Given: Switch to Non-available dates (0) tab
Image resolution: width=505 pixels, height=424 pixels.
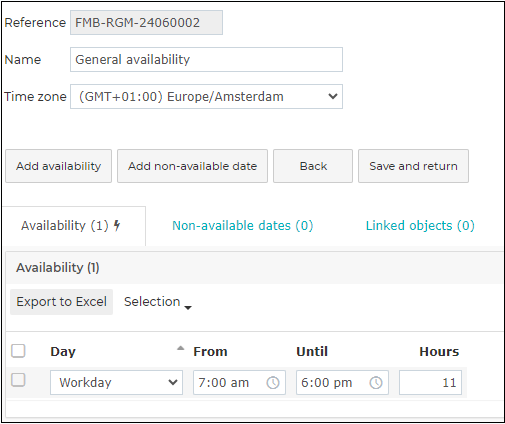Looking at the screenshot, I should point(242,226).
